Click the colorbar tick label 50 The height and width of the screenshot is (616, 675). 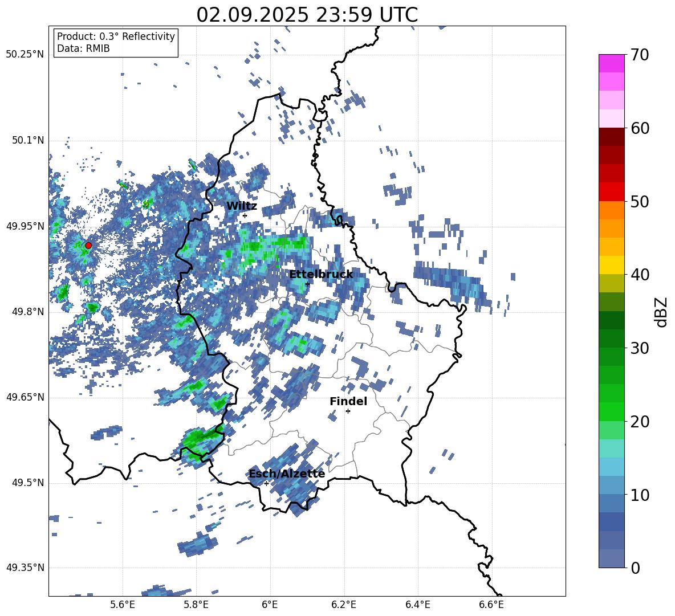(640, 202)
